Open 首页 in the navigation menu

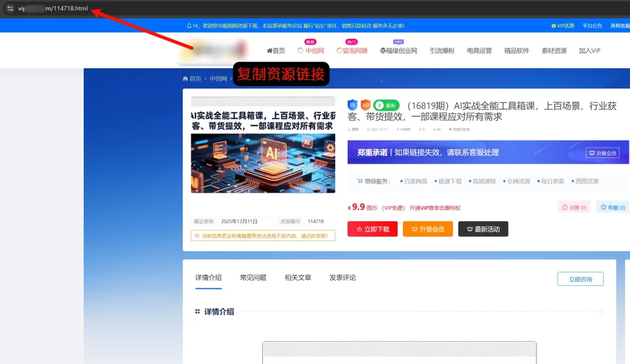(x=276, y=50)
